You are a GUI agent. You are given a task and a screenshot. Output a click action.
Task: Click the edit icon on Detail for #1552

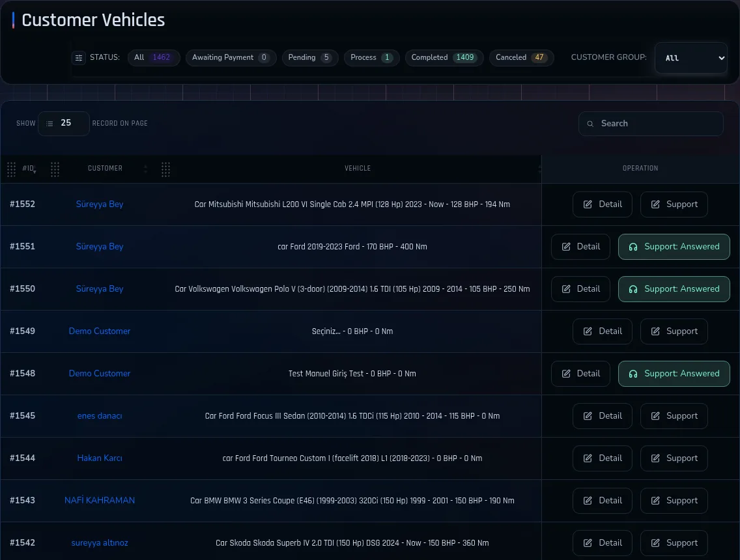(588, 204)
